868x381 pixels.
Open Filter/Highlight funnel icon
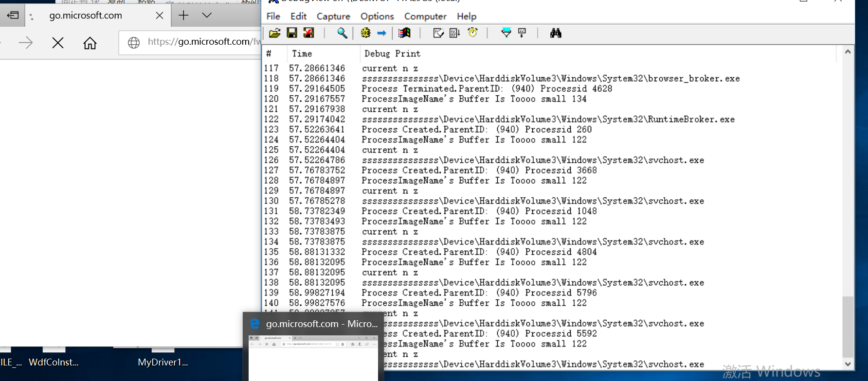coord(506,33)
